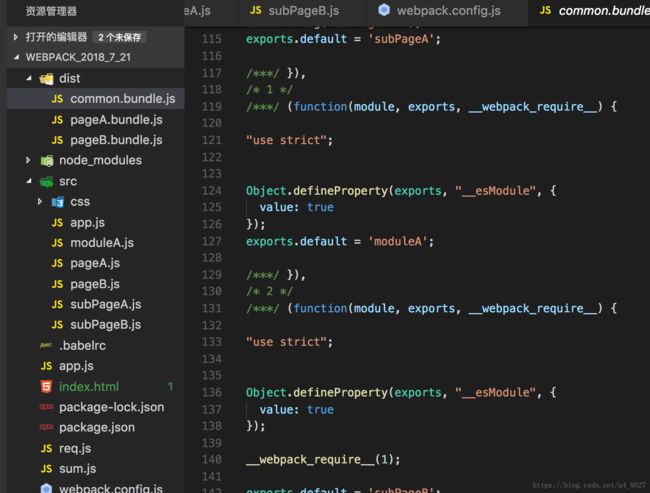Click the npm icon beside package-lock.json
Screen dimensions: 650x493
tap(46, 407)
